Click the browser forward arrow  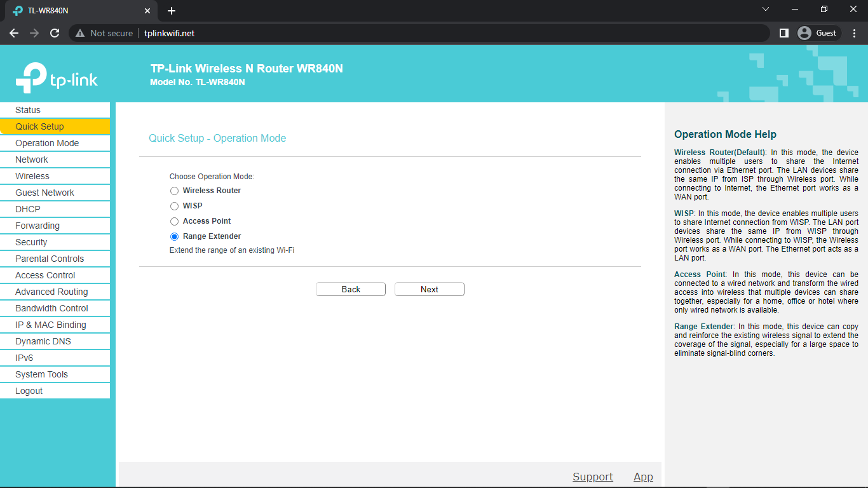tap(34, 33)
